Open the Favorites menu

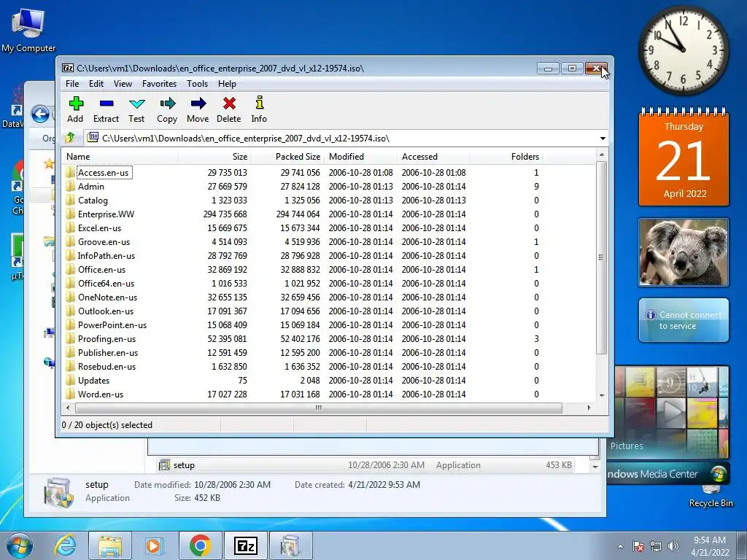pyautogui.click(x=159, y=84)
